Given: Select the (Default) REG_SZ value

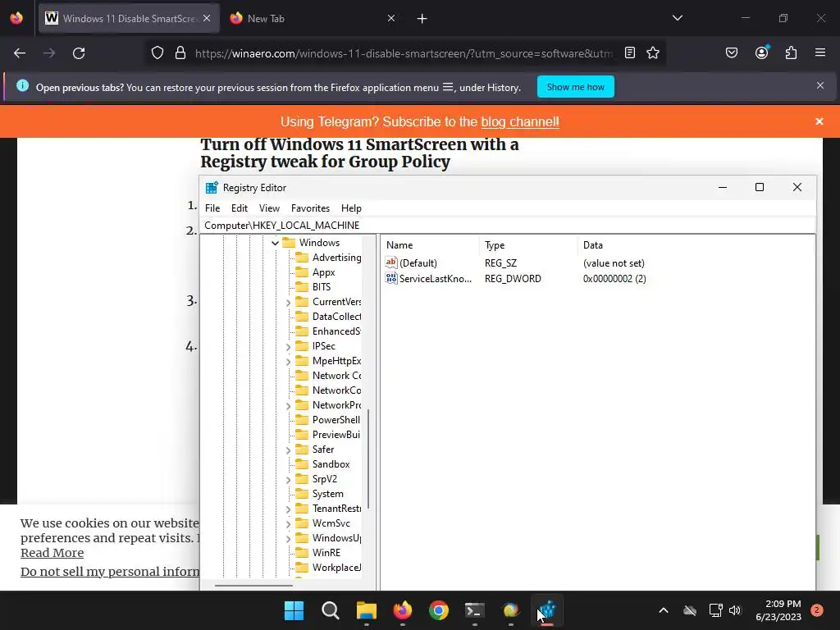Looking at the screenshot, I should coord(412,263).
